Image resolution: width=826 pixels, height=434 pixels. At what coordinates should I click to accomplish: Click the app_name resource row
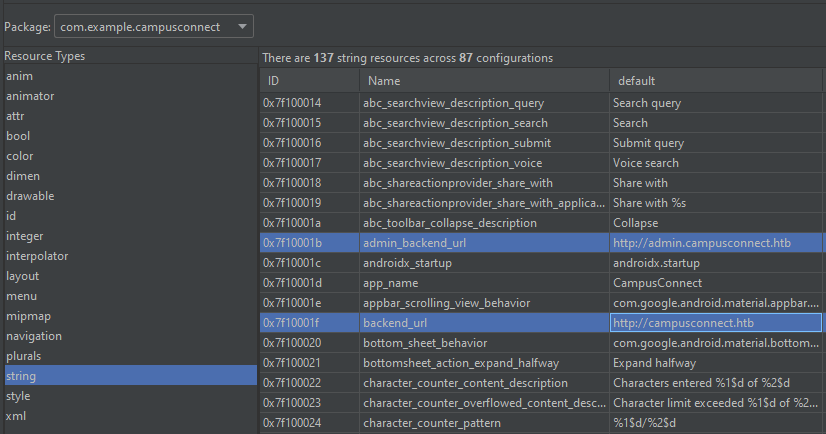click(397, 283)
